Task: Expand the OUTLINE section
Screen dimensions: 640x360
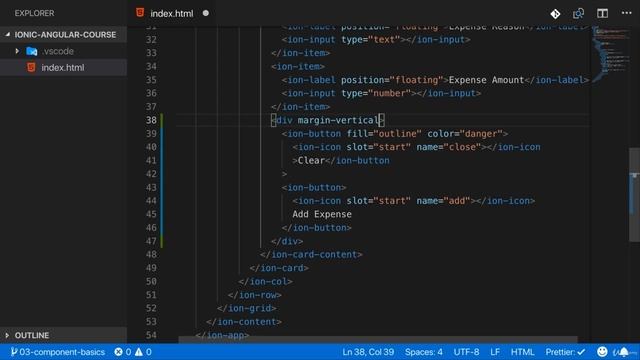Action: 63,335
